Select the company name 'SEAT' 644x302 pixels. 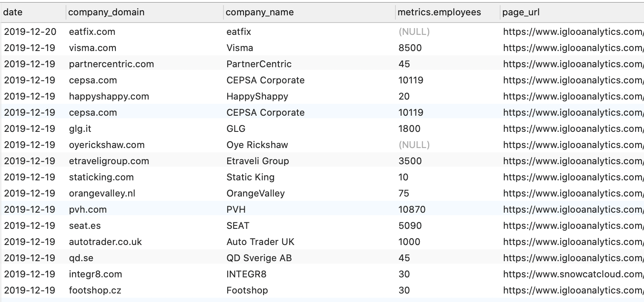pyautogui.click(x=238, y=226)
